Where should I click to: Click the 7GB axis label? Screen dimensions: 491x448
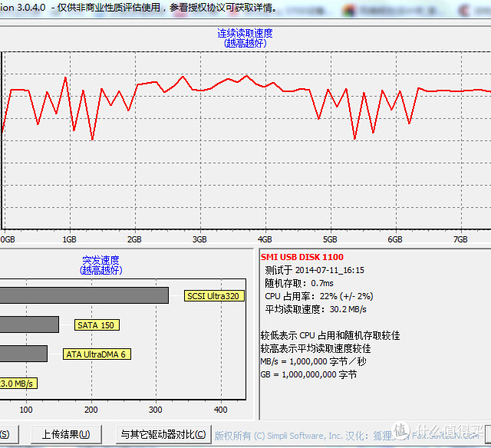coord(460,239)
